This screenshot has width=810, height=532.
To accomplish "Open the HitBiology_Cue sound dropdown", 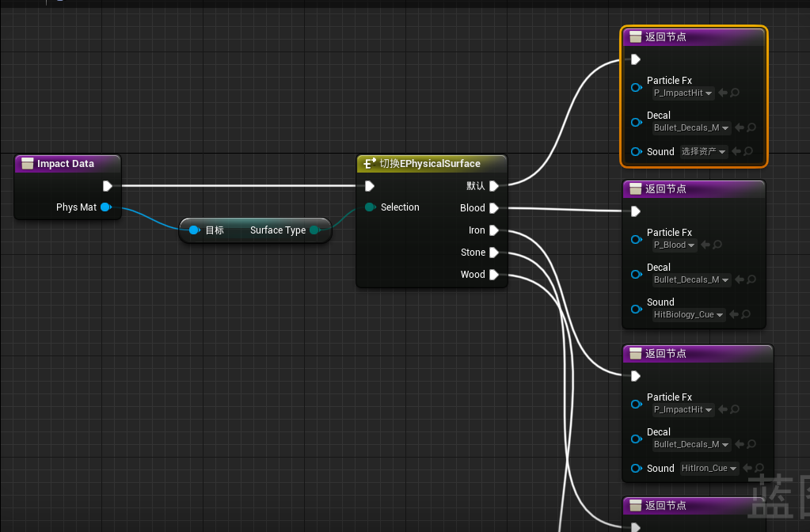I will tap(689, 314).
